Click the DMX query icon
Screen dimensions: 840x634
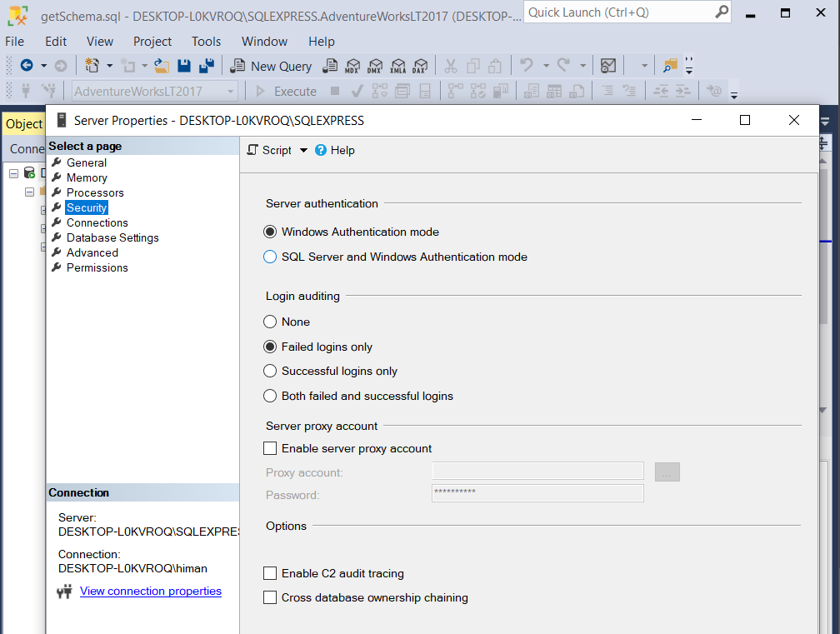(375, 66)
